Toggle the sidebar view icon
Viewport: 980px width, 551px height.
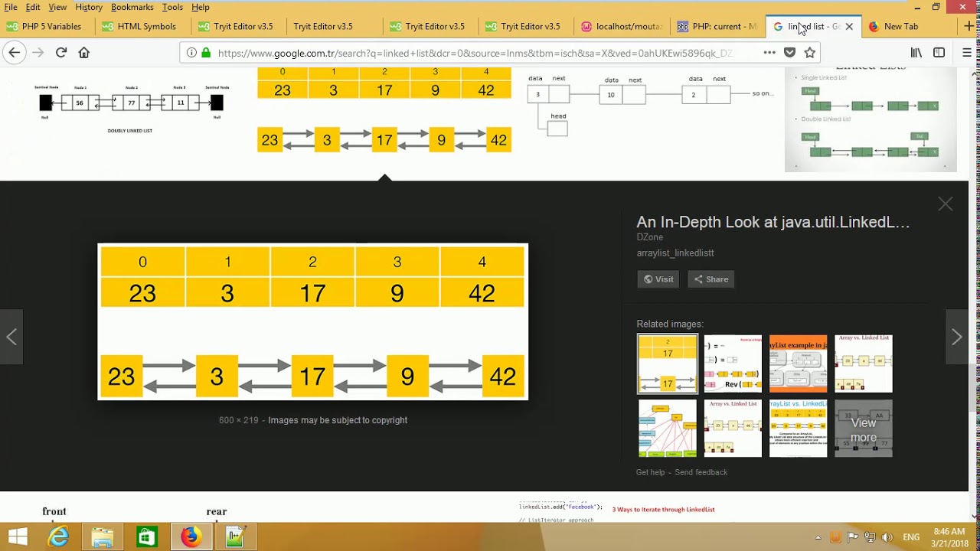click(939, 53)
